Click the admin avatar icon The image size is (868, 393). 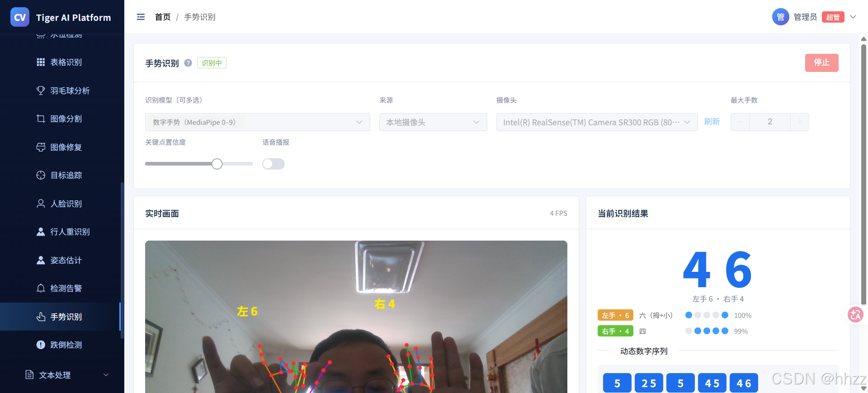780,17
